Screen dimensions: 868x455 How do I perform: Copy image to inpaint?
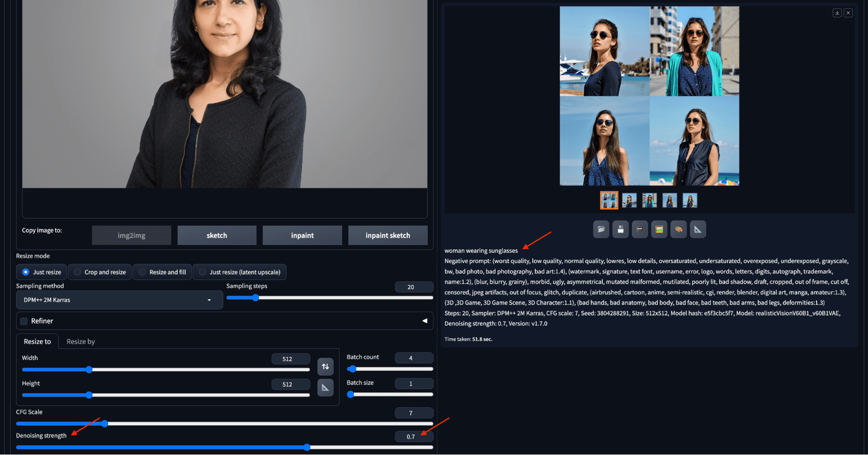[x=302, y=236]
